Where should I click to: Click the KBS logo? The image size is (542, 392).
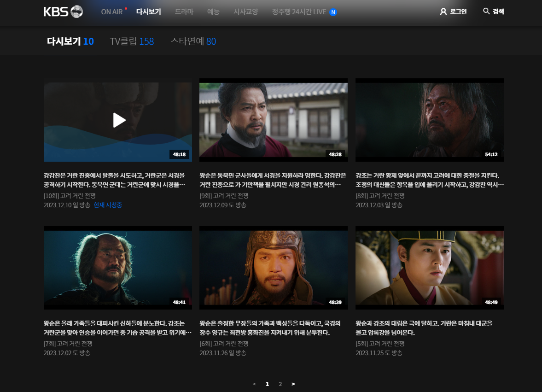pos(63,12)
